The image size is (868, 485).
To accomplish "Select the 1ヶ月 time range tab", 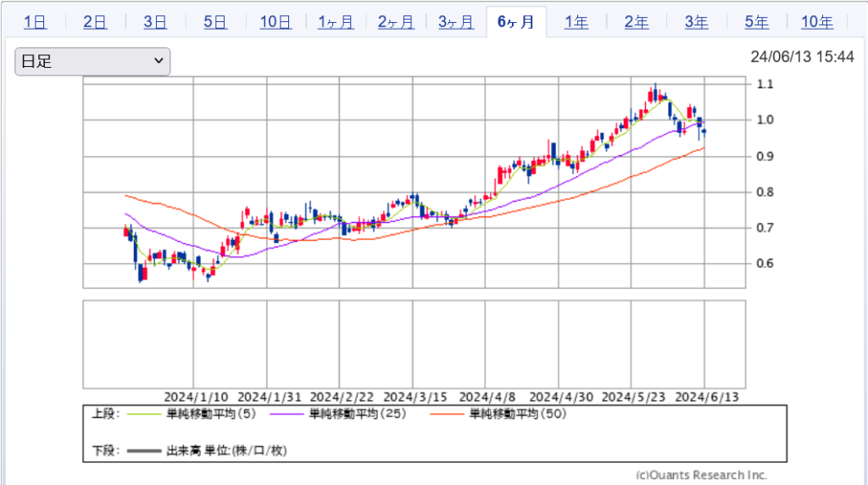I will 336,22.
